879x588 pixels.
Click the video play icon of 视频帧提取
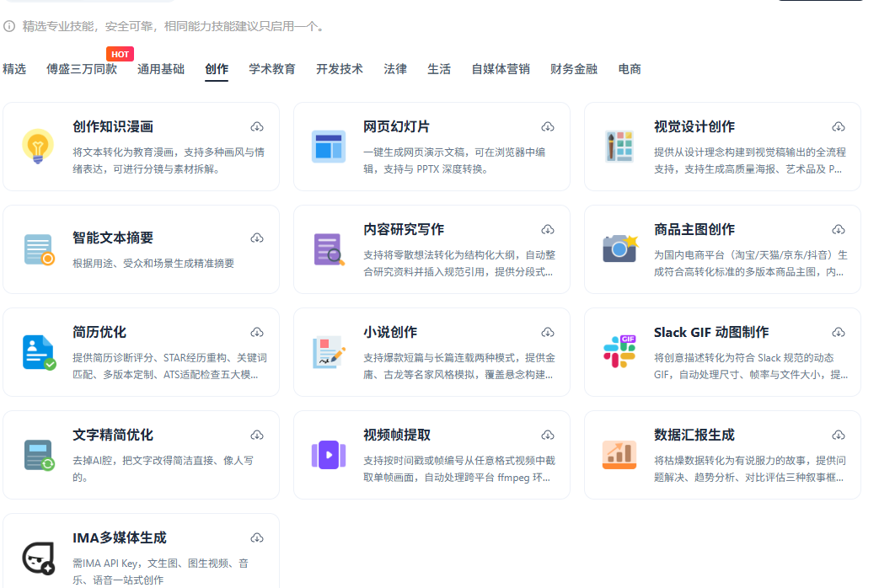tap(328, 457)
